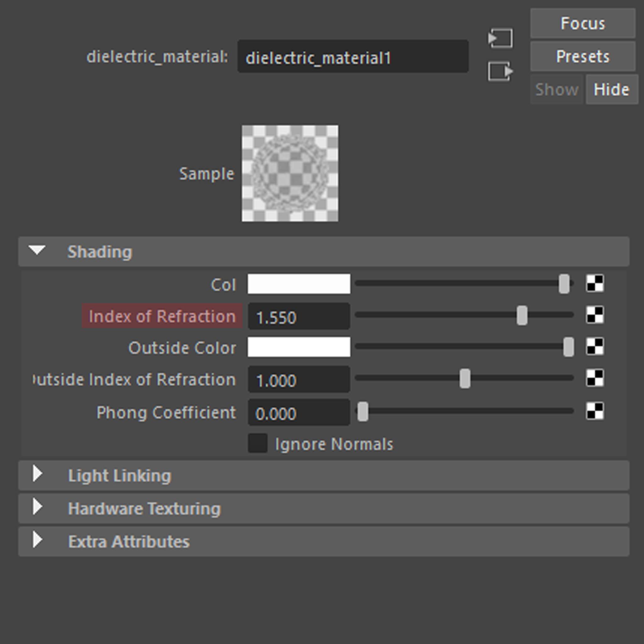Viewport: 644px width, 644px height.
Task: Click the material Sample preview thumbnail
Action: point(290,173)
